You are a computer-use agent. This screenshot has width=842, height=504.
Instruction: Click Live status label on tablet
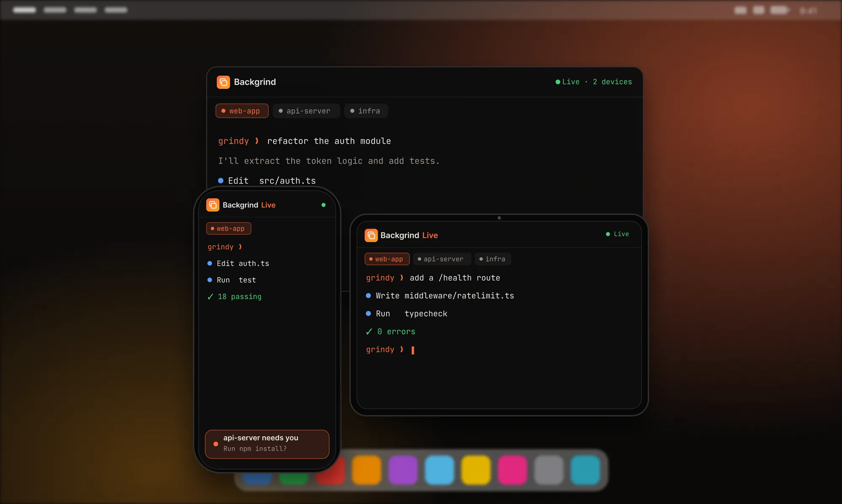coord(617,234)
